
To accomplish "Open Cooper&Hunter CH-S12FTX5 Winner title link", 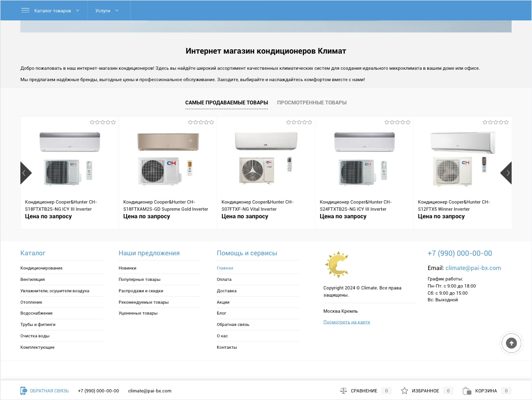I will [x=454, y=205].
